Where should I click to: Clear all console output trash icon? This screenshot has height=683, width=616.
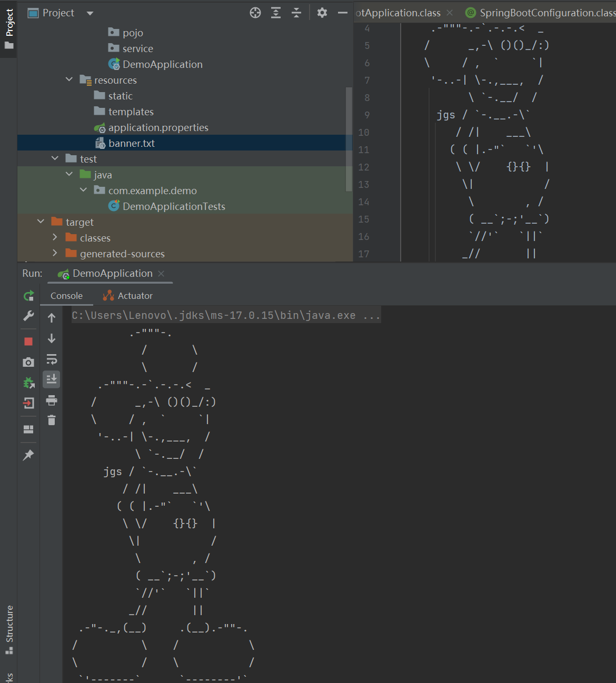[x=52, y=420]
